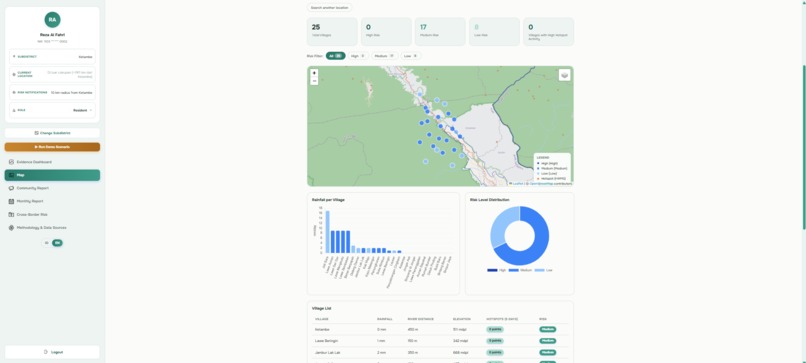
Task: Click the RAINFALL column header
Action: tap(384, 319)
